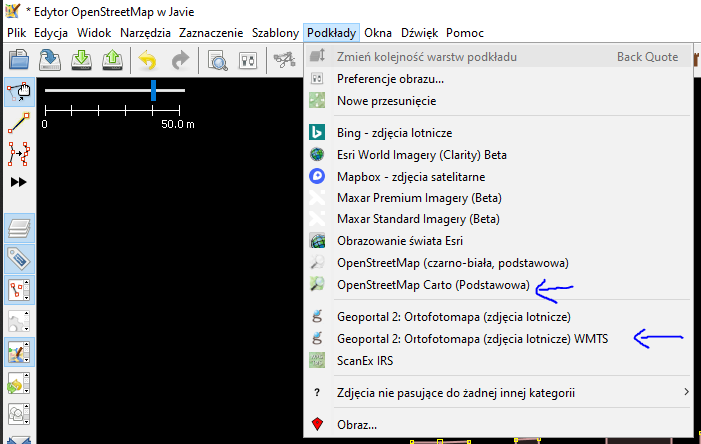This screenshot has height=444, width=701.
Task: Toggle the Relations puzzle panel button
Action: pyautogui.click(x=19, y=321)
